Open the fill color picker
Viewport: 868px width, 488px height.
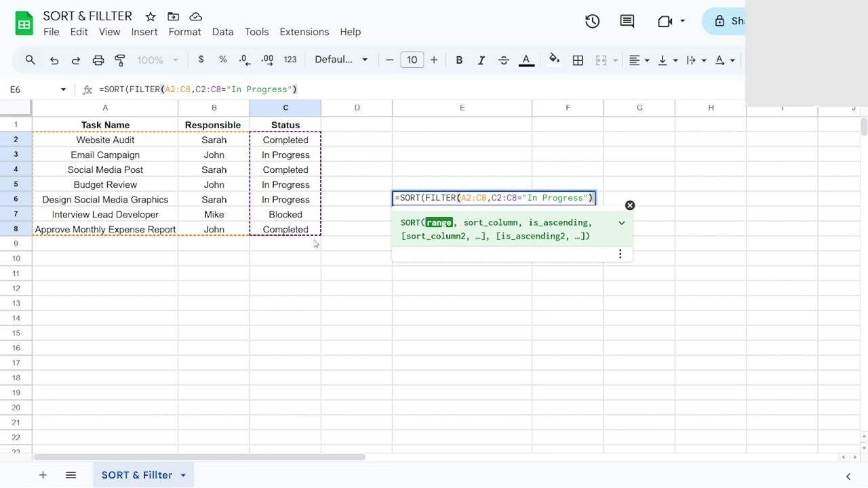[554, 60]
